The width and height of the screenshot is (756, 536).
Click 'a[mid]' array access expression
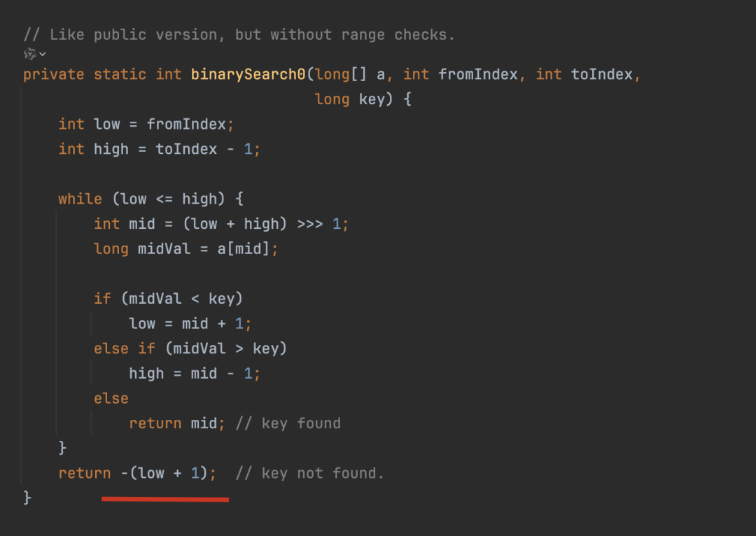click(243, 248)
